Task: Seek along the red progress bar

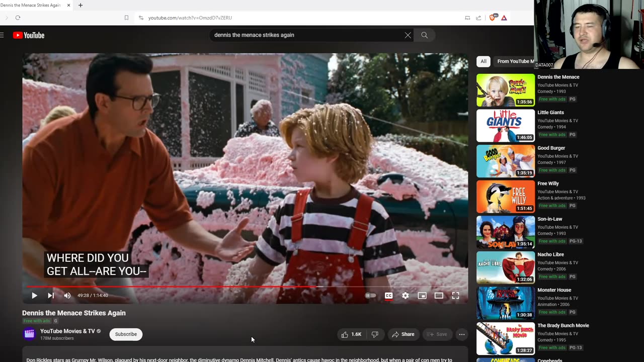Action: click(x=245, y=287)
